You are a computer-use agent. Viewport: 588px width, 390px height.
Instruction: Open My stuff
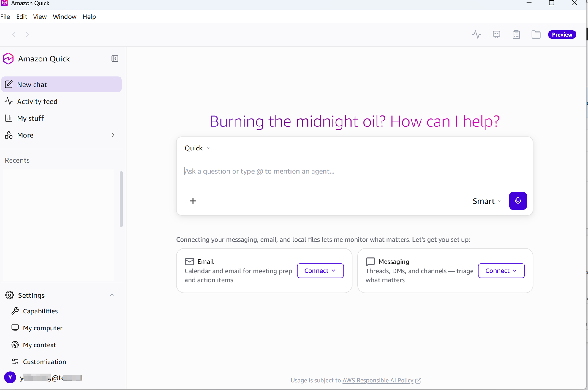[x=61, y=118]
